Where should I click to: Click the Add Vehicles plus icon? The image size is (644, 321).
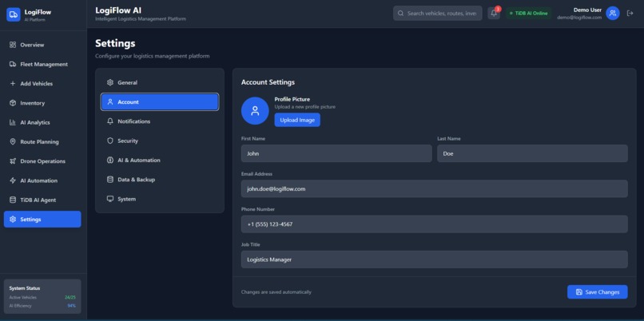click(x=13, y=83)
